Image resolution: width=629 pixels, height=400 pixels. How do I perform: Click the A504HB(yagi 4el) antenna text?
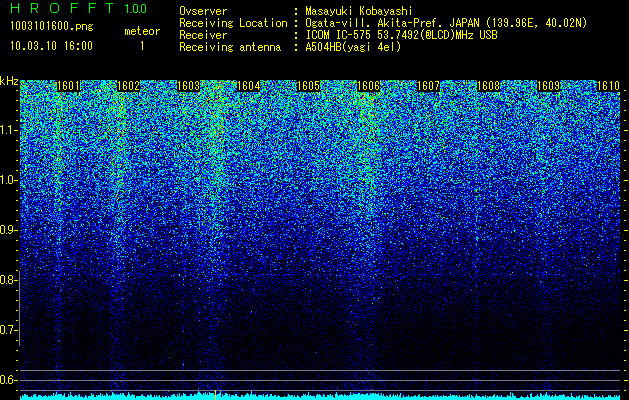coord(353,47)
